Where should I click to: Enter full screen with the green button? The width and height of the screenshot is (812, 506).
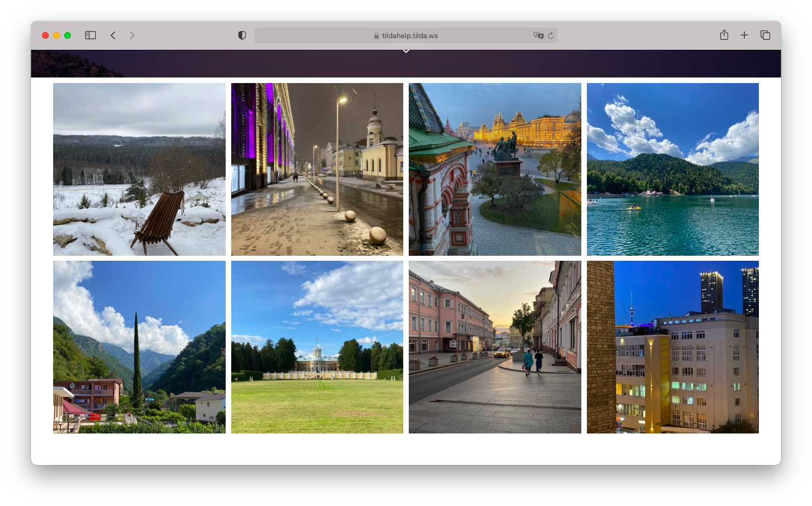(67, 35)
